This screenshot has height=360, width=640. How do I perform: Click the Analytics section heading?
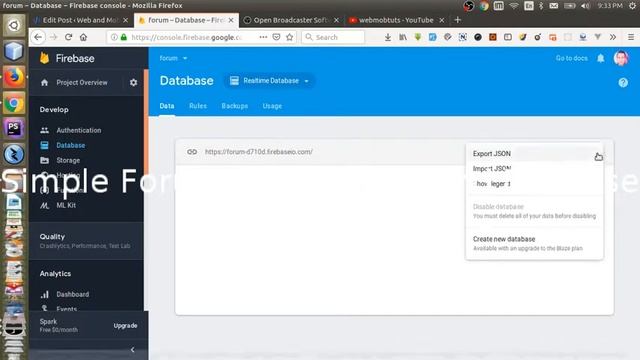pyautogui.click(x=55, y=273)
